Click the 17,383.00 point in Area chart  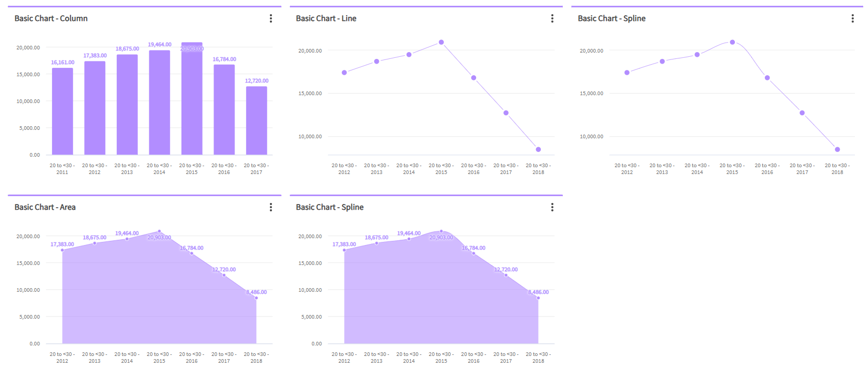click(x=62, y=250)
